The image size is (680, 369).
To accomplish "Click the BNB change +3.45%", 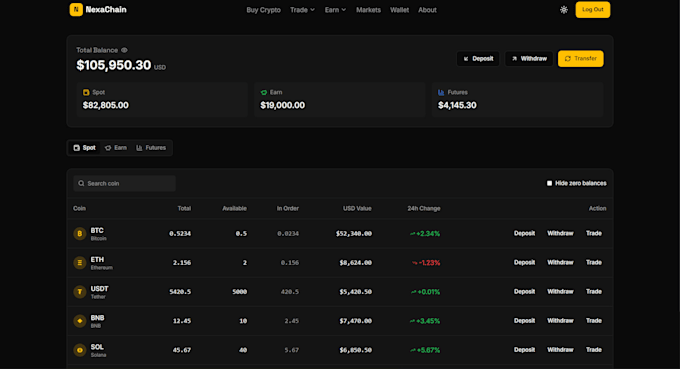I will [x=428, y=321].
